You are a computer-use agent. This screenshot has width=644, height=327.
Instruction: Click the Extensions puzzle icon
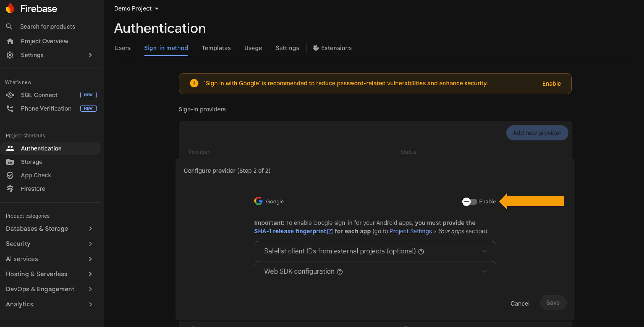(x=316, y=48)
